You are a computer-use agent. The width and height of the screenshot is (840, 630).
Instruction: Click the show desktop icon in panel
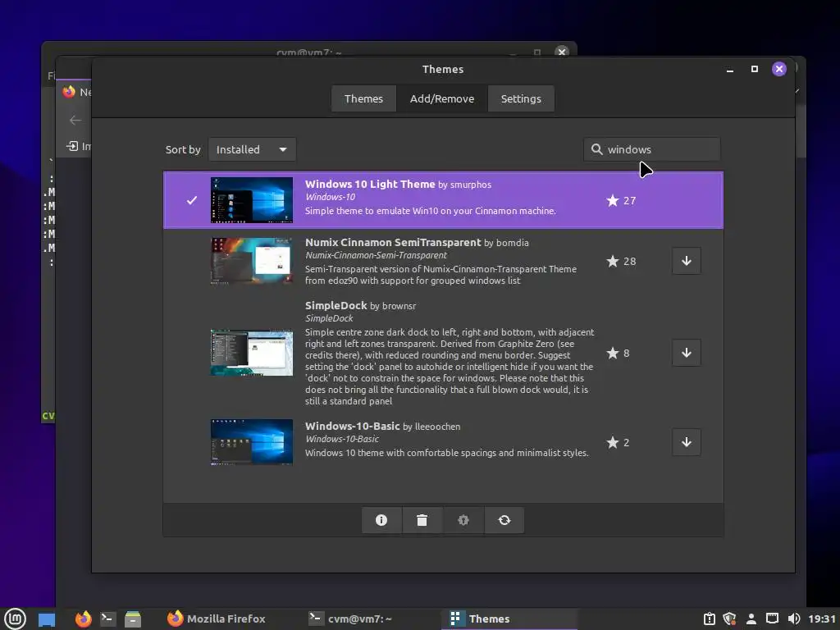pyautogui.click(x=47, y=619)
